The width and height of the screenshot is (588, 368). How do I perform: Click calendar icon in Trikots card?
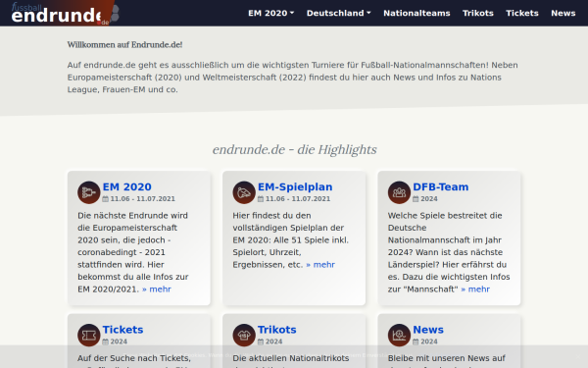261,342
